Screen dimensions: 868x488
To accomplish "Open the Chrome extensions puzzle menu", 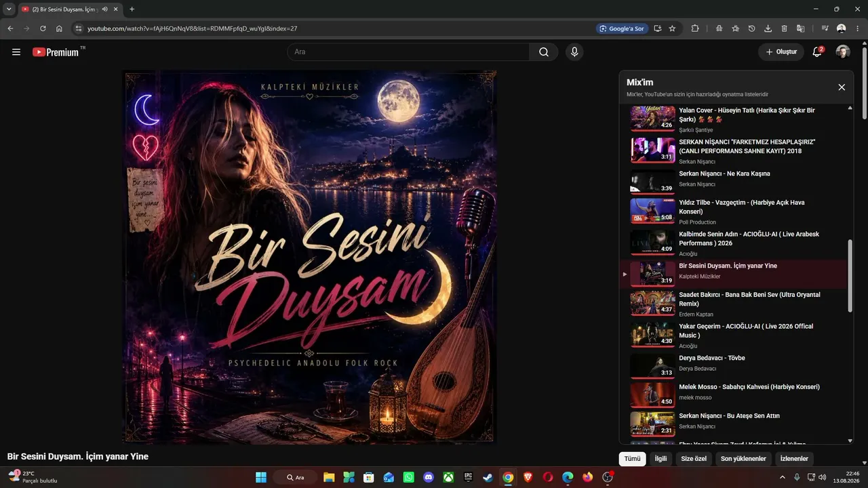I will pyautogui.click(x=695, y=28).
